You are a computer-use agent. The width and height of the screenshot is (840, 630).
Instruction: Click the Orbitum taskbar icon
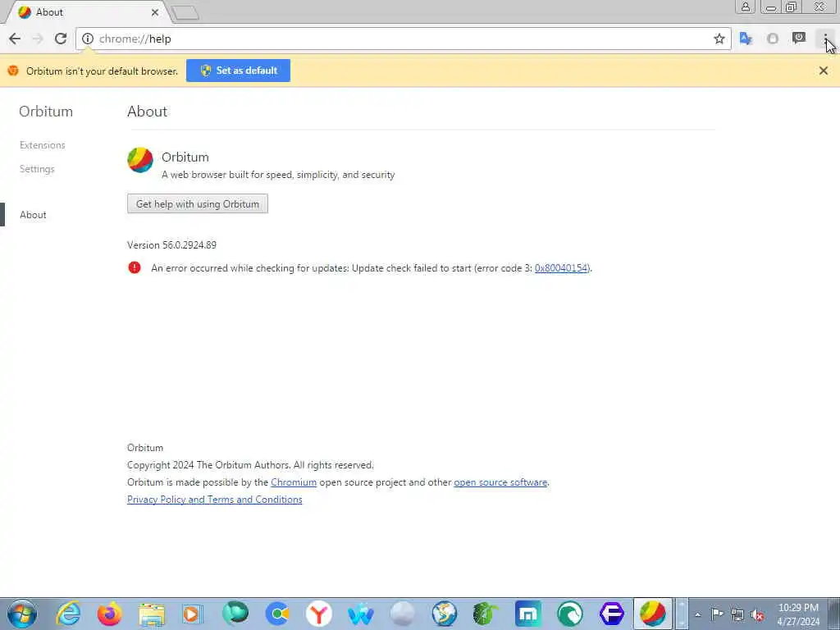point(652,614)
